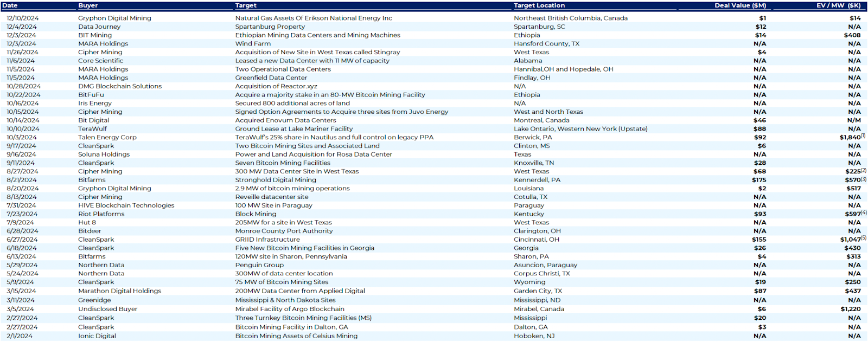The width and height of the screenshot is (868, 342).
Task: Select location Lake Ontario, Western New York (Upstate)
Action: pyautogui.click(x=580, y=129)
